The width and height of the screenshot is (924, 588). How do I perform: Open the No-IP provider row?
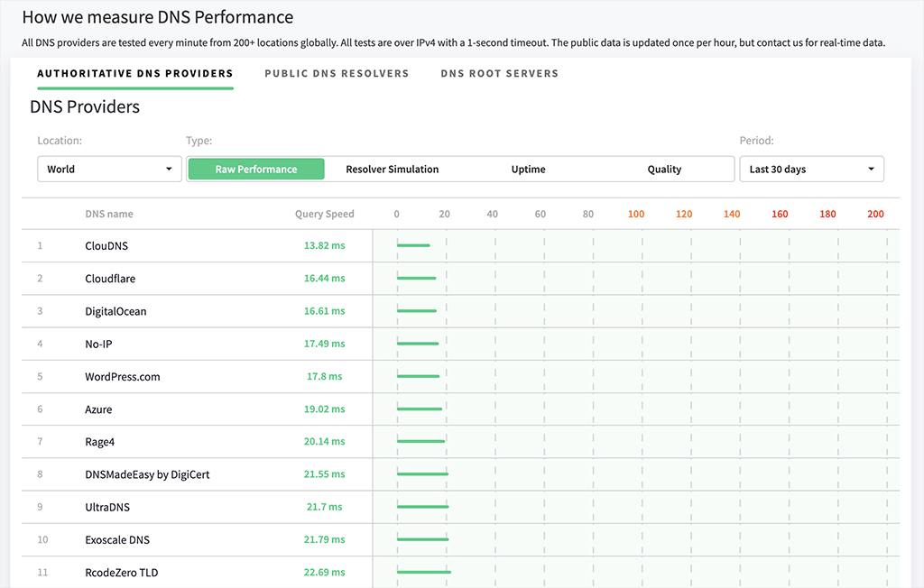[461, 344]
